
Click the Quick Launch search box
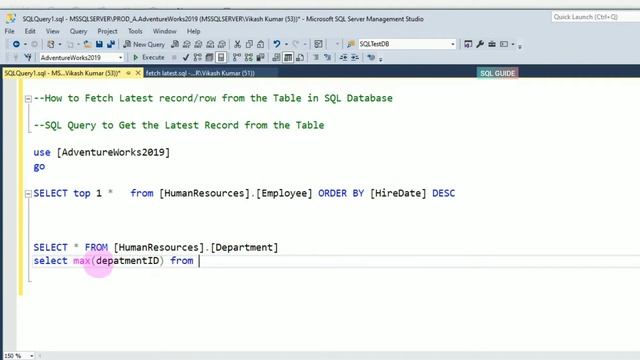point(596,17)
